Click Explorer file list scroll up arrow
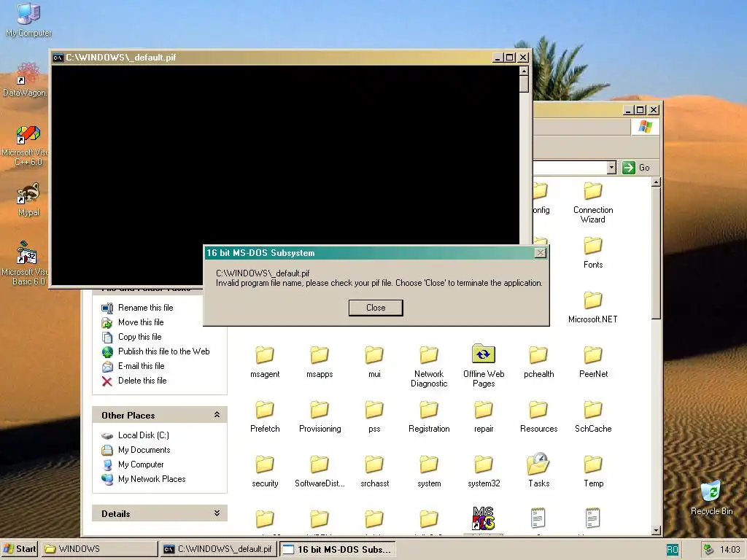Image resolution: width=747 pixels, height=560 pixels. click(x=656, y=182)
